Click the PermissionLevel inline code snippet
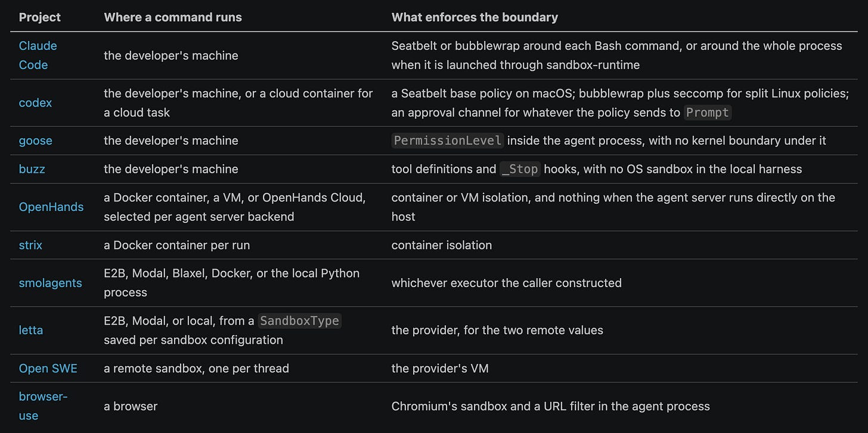This screenshot has height=433, width=868. point(448,141)
